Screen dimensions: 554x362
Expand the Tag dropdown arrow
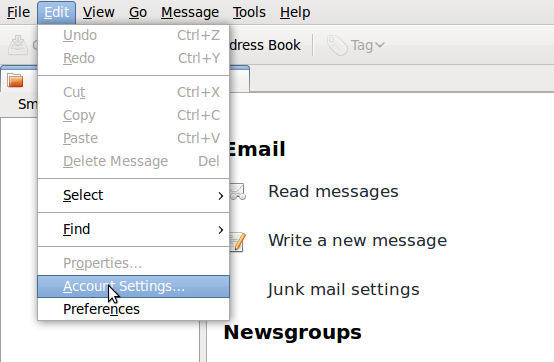pos(380,45)
